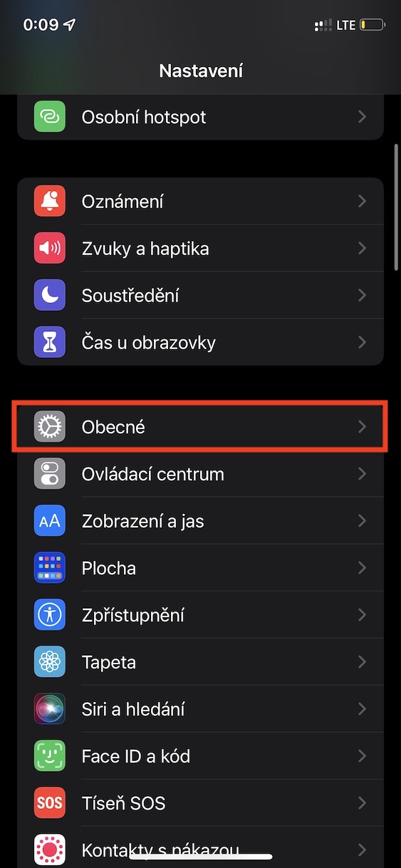
Task: Tap the Plocha home screen grid icon
Action: pos(50,568)
